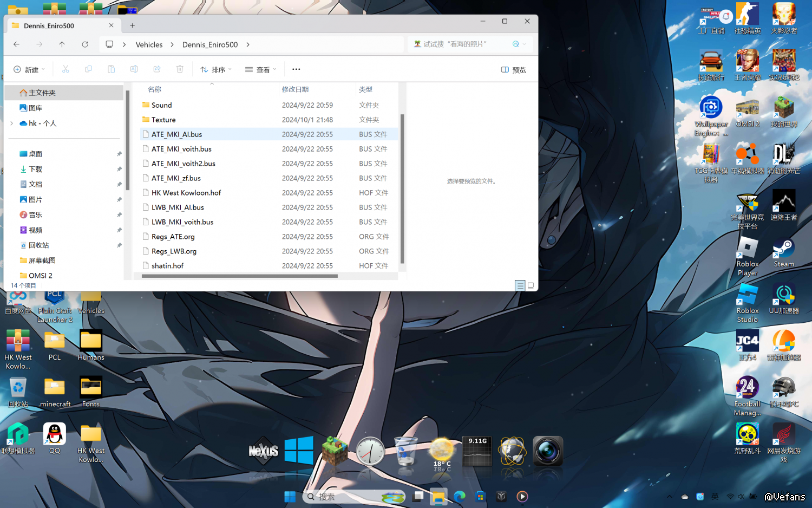Go up one folder level arrow
The image size is (812, 508).
point(62,44)
